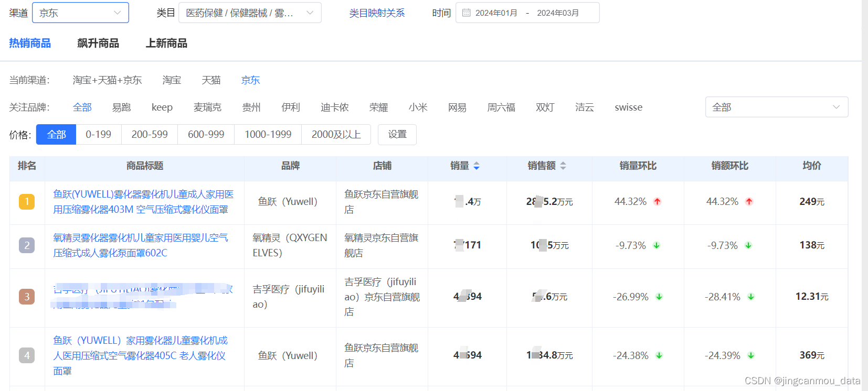
Task: Open the 渠道 京东 dropdown
Action: click(80, 13)
